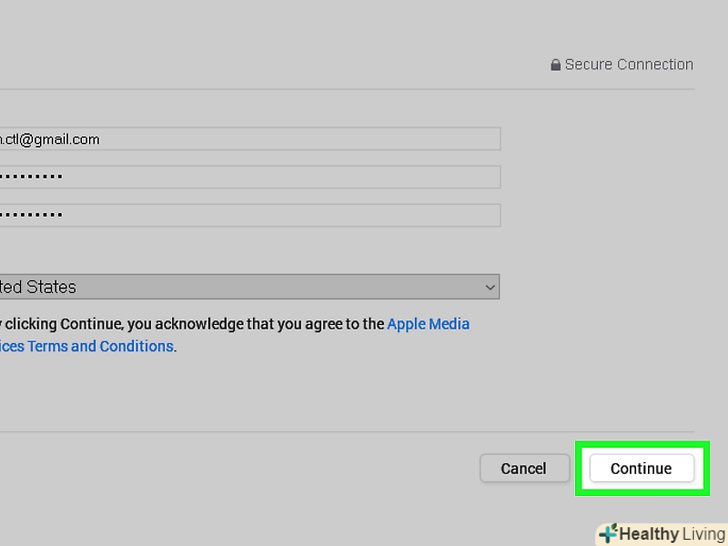The width and height of the screenshot is (728, 546).
Task: Click the dots in the lower password box
Action: (x=32, y=215)
